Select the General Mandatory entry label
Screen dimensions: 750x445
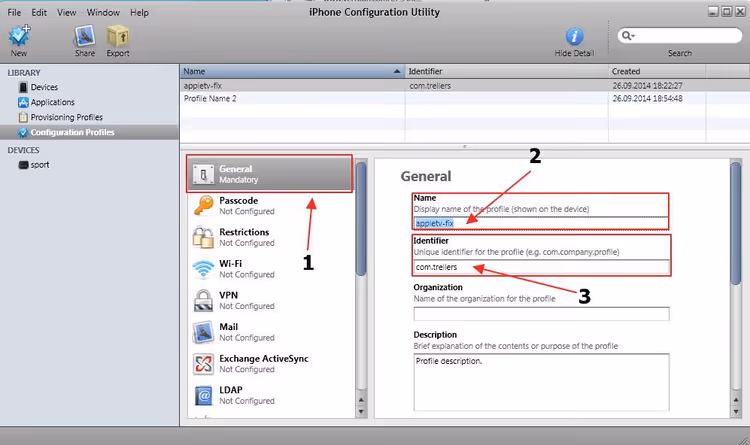[x=238, y=174]
